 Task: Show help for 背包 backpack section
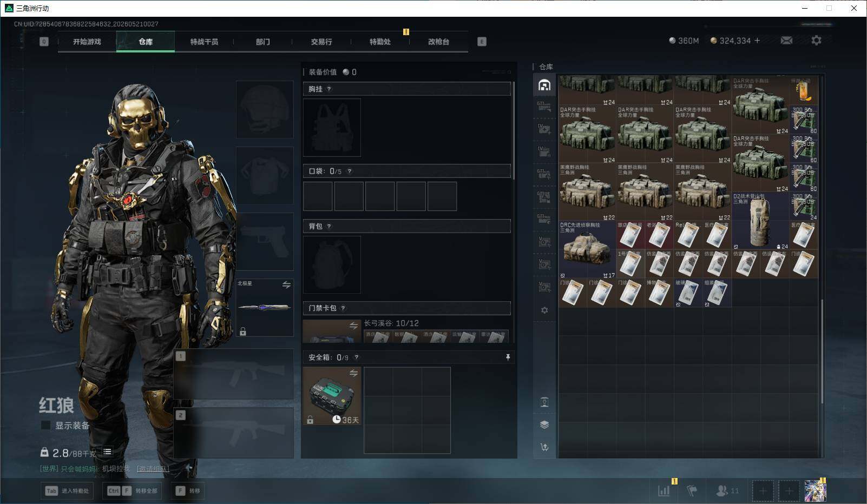pos(329,227)
